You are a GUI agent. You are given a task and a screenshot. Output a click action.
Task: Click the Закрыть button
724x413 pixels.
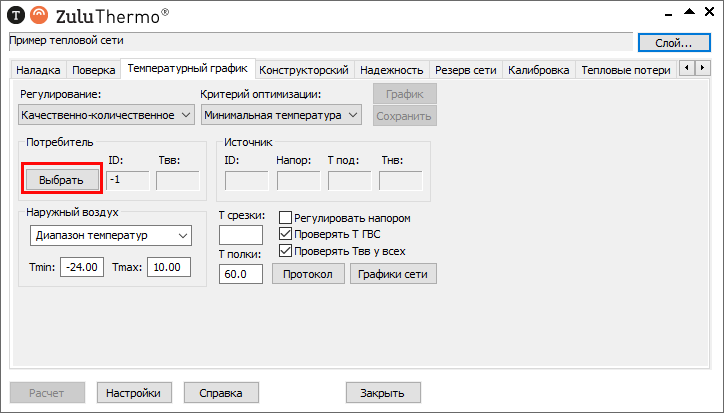[383, 393]
